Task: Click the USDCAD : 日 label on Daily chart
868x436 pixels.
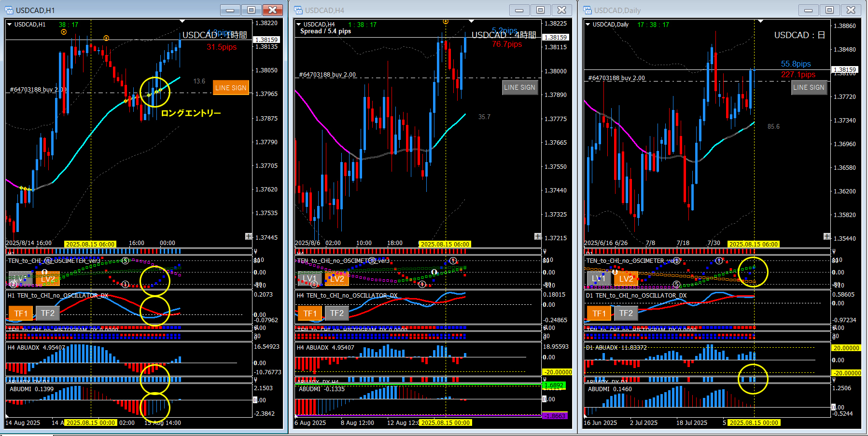Action: click(x=799, y=35)
